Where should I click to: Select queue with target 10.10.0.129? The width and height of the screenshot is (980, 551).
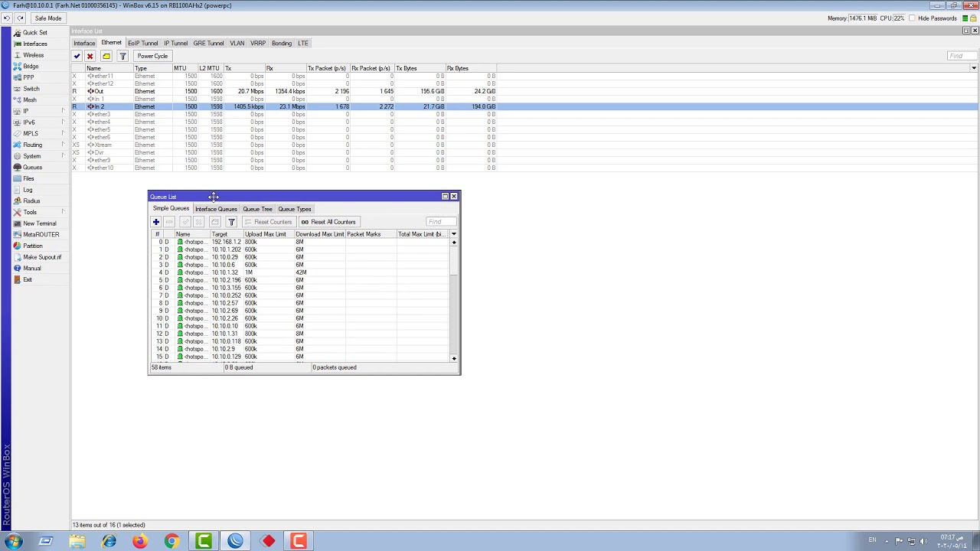[300, 357]
